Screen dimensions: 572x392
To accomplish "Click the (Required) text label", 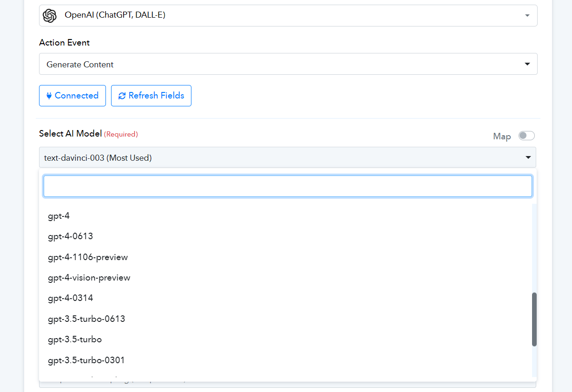I will coord(121,134).
